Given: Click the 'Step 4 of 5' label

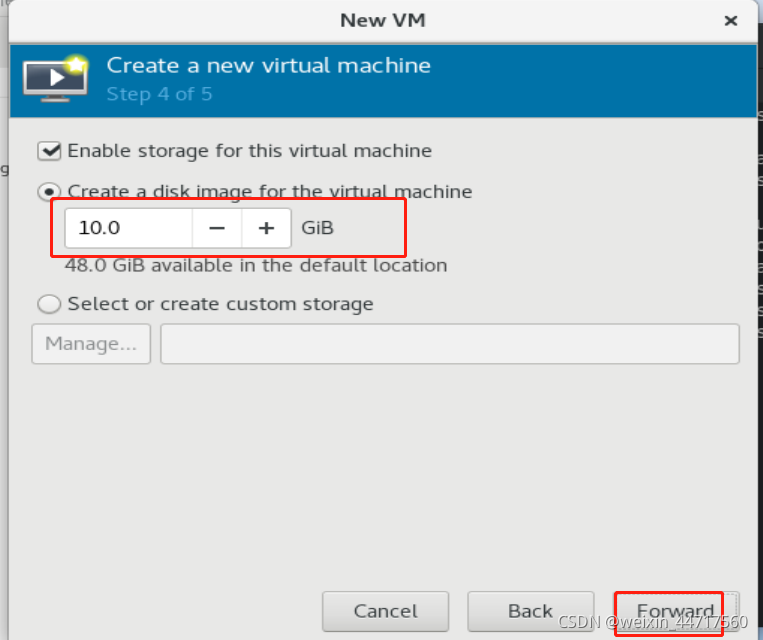Looking at the screenshot, I should (160, 94).
